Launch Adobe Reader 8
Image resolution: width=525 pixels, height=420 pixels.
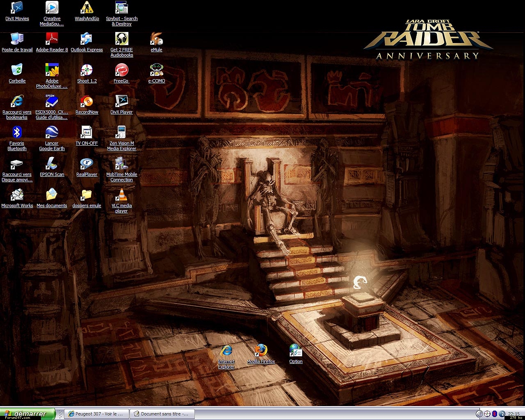click(x=52, y=43)
